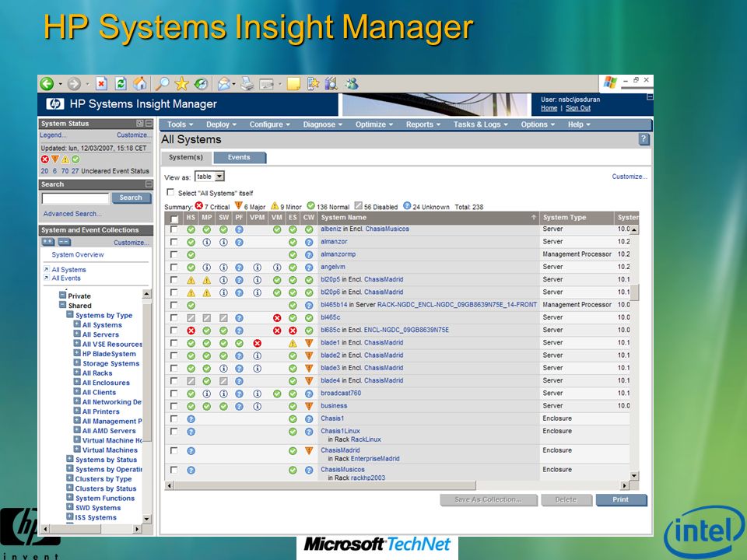Tick the checkbox for almanzor row

[174, 242]
